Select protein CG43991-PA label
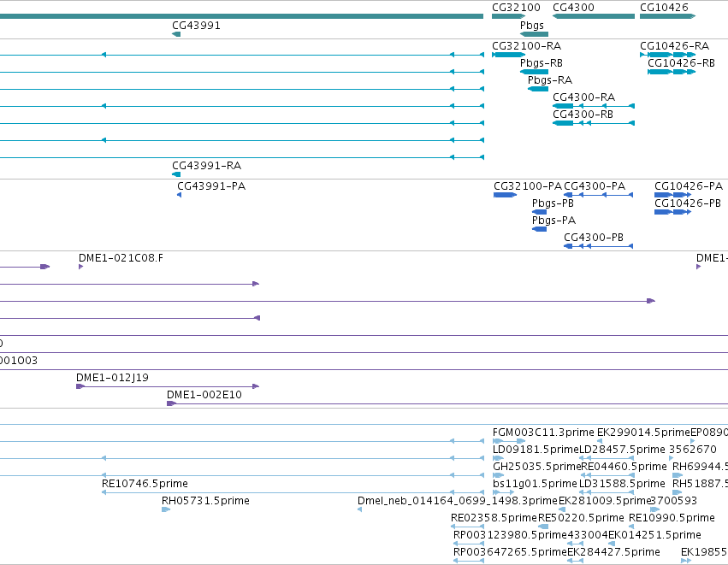The image size is (728, 565). click(211, 186)
